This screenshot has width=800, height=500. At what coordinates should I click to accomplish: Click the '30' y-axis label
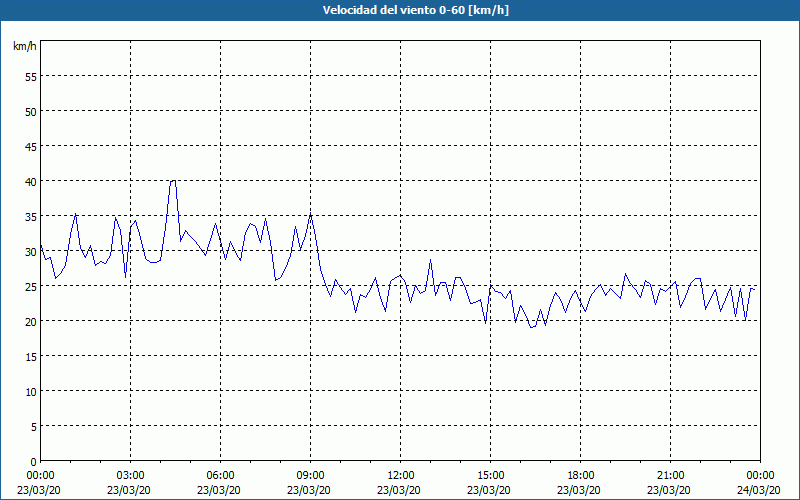click(x=31, y=252)
